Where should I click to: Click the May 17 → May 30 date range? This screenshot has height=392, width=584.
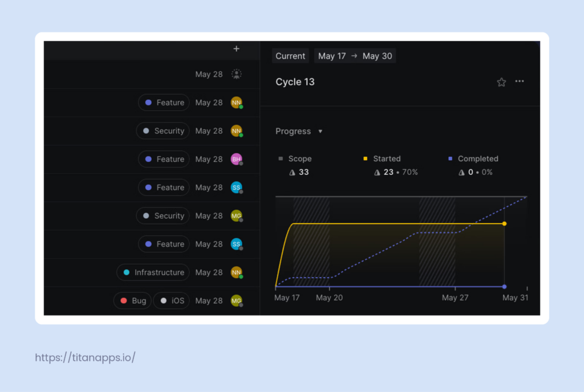click(x=355, y=56)
